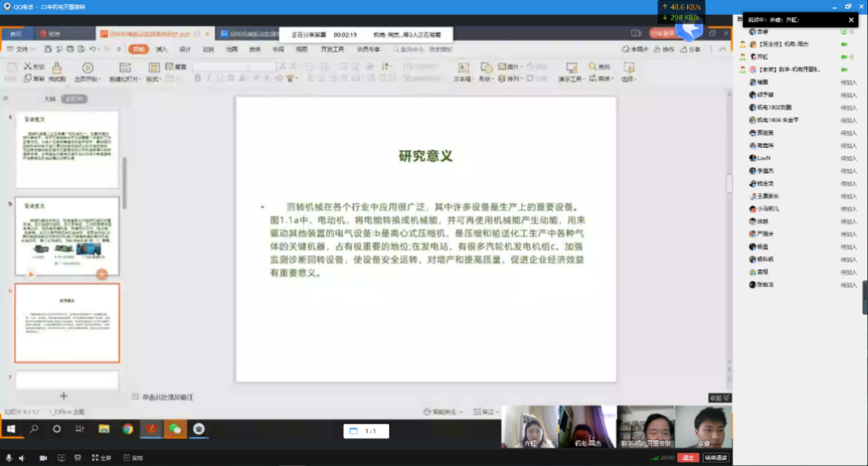Open File Explorer from the taskbar
The height and width of the screenshot is (466, 868).
click(104, 429)
